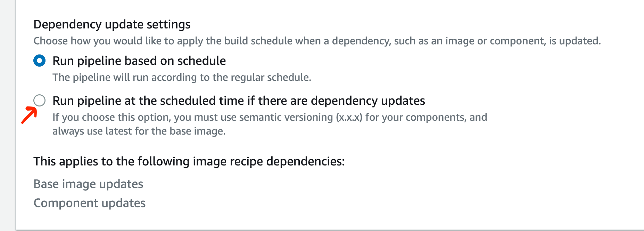Open the "Component updates" link

89,203
